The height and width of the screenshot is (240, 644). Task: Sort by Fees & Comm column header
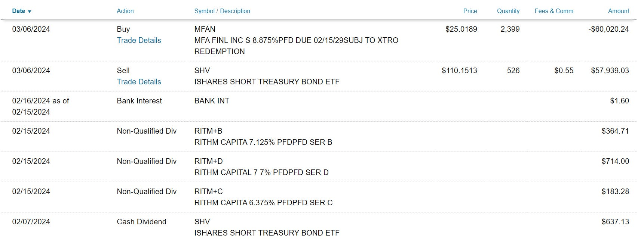[x=553, y=11]
